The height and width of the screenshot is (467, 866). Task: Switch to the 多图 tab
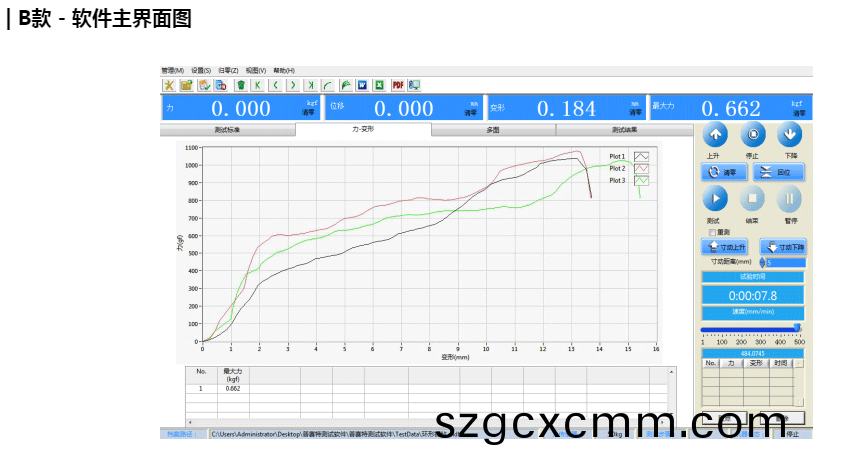[493, 130]
